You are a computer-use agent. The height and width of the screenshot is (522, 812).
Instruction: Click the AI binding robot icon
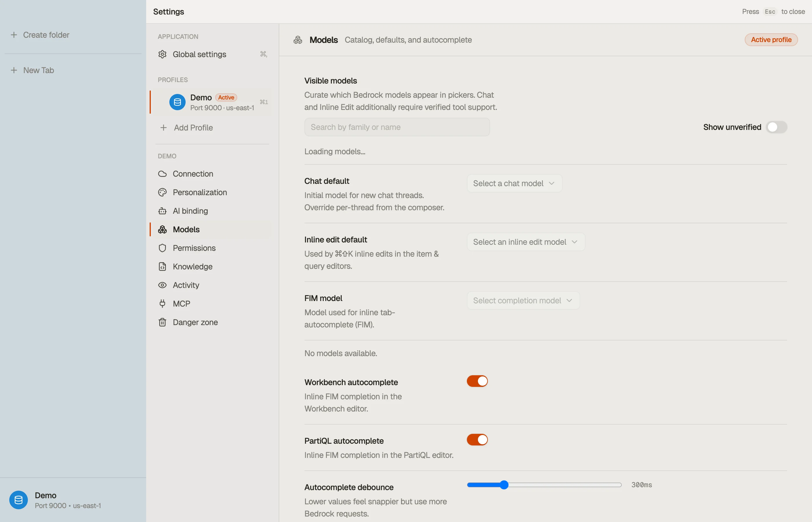coord(162,211)
